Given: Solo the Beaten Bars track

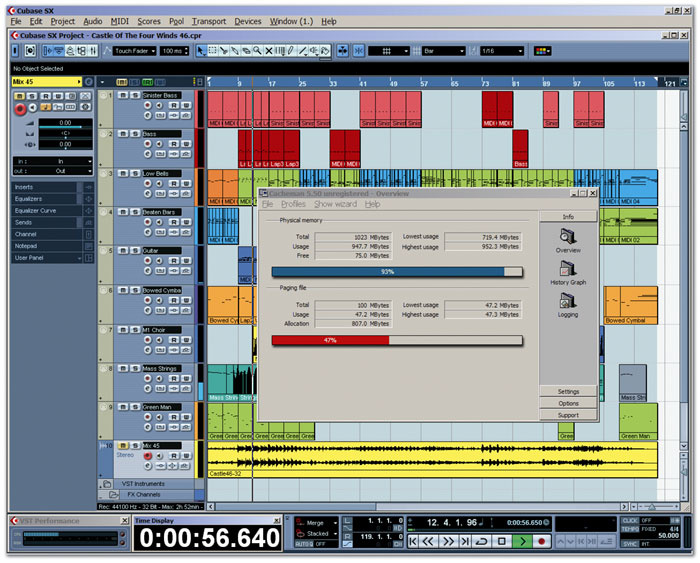Looking at the screenshot, I should (x=135, y=212).
